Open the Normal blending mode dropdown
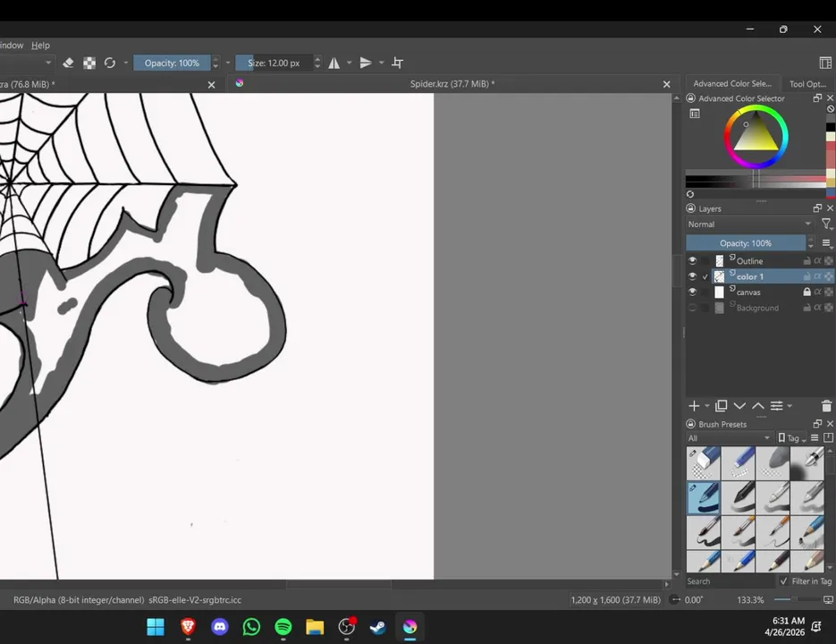The height and width of the screenshot is (644, 836). pyautogui.click(x=749, y=225)
